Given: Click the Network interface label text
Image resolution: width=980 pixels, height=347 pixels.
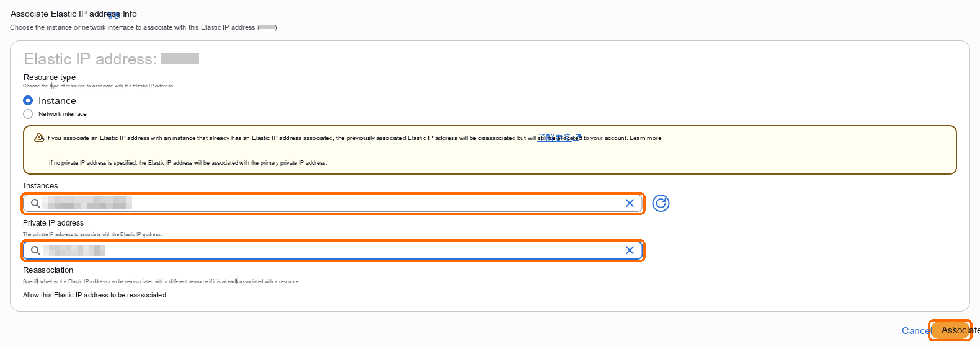Looking at the screenshot, I should (62, 114).
